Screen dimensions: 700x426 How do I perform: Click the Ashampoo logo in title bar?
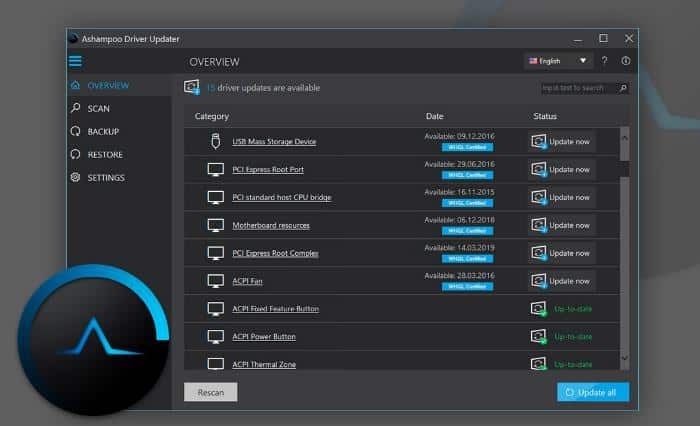pos(73,39)
